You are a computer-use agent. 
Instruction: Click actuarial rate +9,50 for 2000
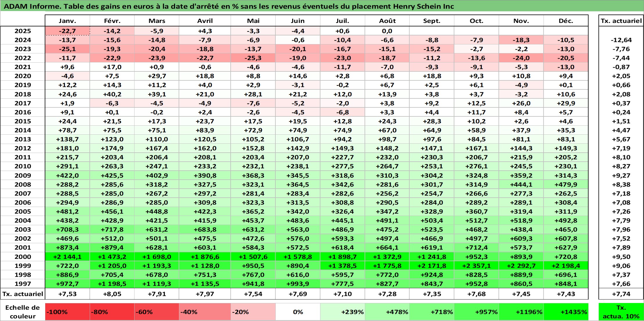click(621, 257)
